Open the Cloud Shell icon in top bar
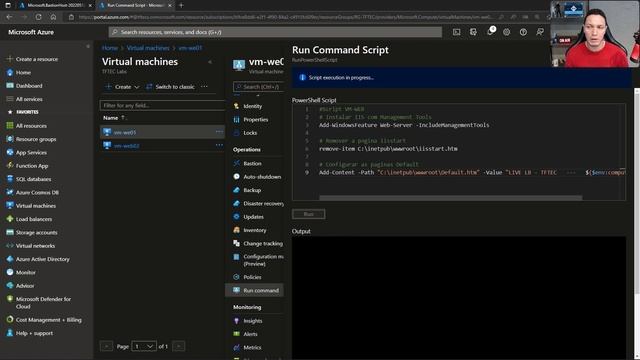Viewport: 640px width, 360px height. pos(456,32)
